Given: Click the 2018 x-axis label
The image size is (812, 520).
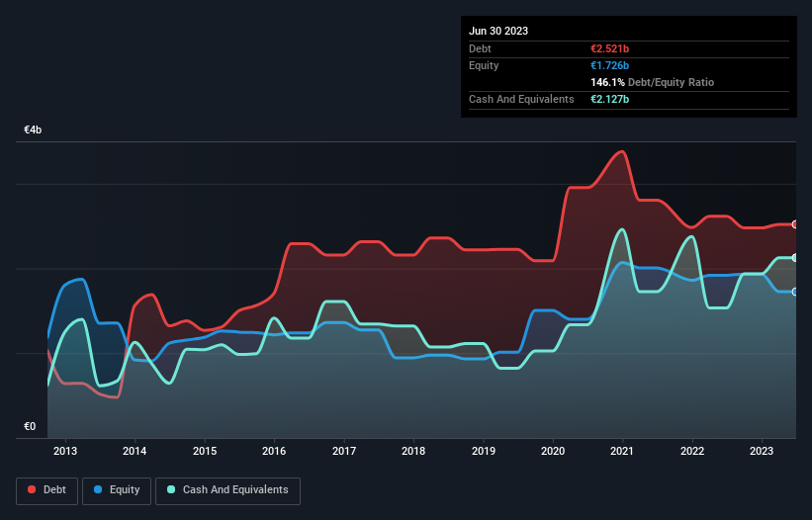Looking at the screenshot, I should tap(413, 451).
